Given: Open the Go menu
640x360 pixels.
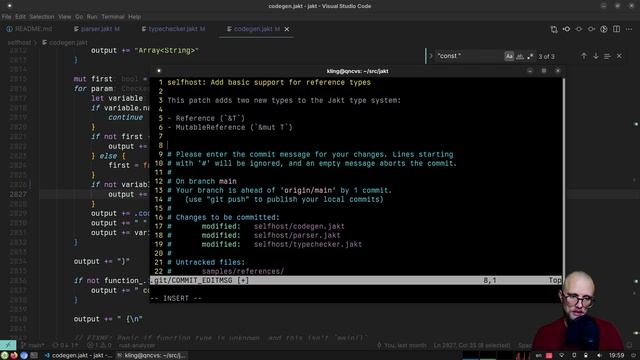Looking at the screenshot, I should click(x=79, y=17).
